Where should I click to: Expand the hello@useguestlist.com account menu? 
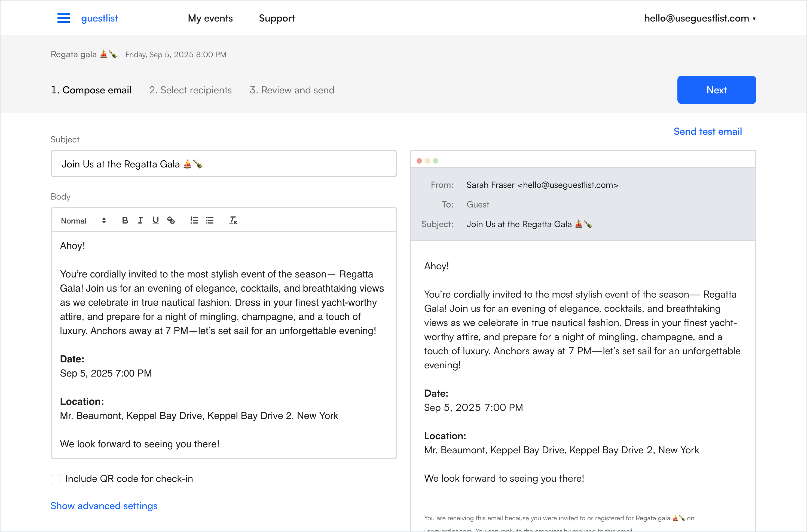(x=699, y=18)
